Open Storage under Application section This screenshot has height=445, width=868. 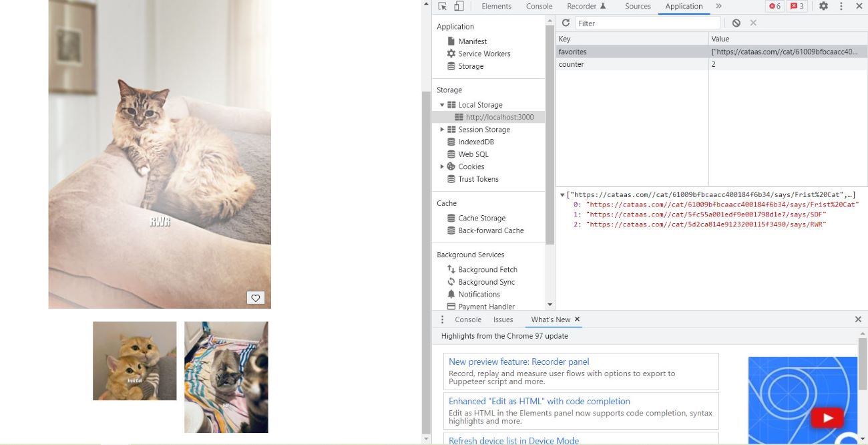coord(471,66)
